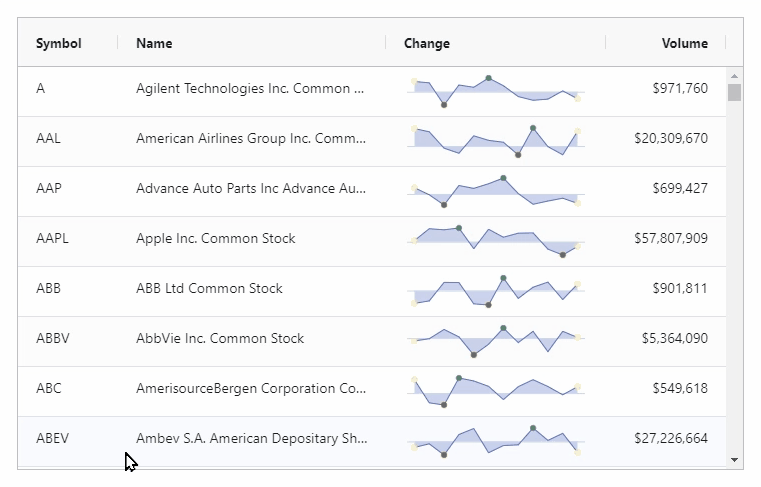This screenshot has width=761, height=487.
Task: Click the Agilent Technologies sparkline chart
Action: coord(495,89)
